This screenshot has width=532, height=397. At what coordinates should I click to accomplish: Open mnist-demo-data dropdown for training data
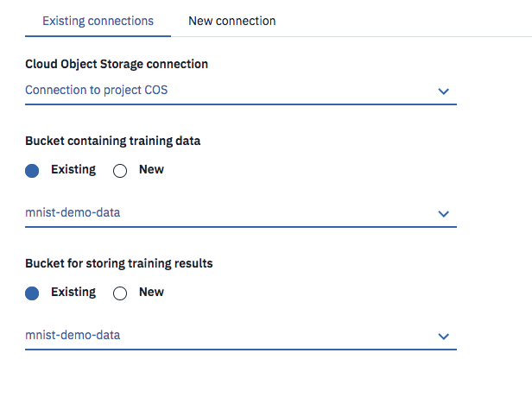click(x=233, y=212)
